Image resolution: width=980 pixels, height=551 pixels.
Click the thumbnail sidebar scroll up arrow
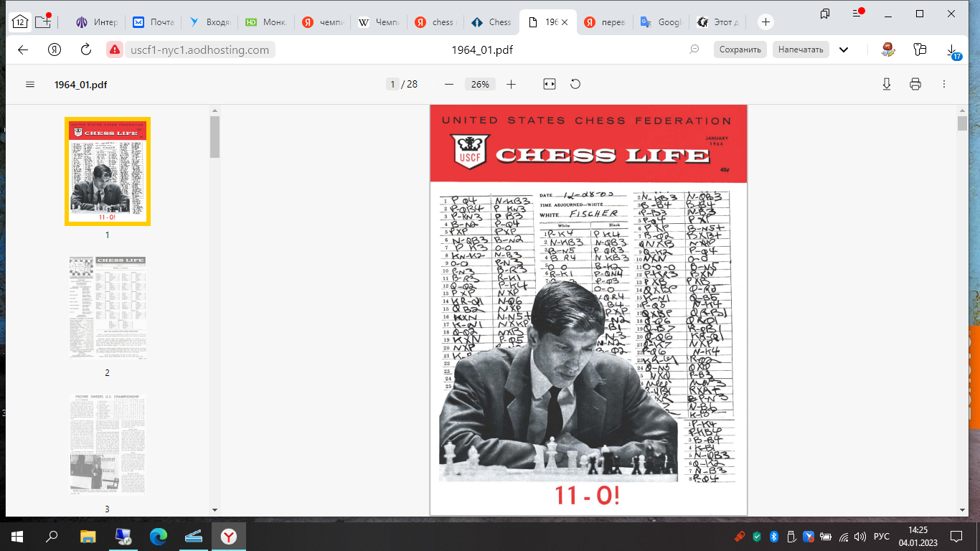pyautogui.click(x=215, y=110)
